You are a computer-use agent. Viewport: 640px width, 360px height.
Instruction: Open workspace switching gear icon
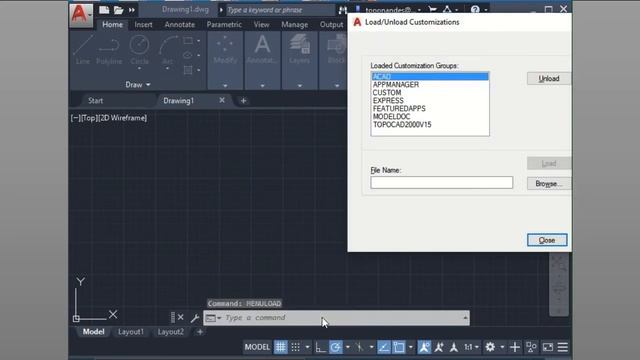490,347
